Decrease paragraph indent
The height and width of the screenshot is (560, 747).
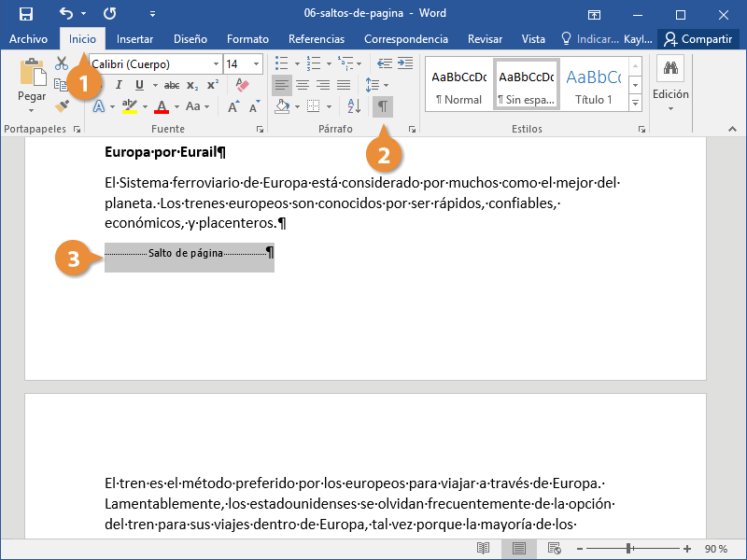[385, 63]
